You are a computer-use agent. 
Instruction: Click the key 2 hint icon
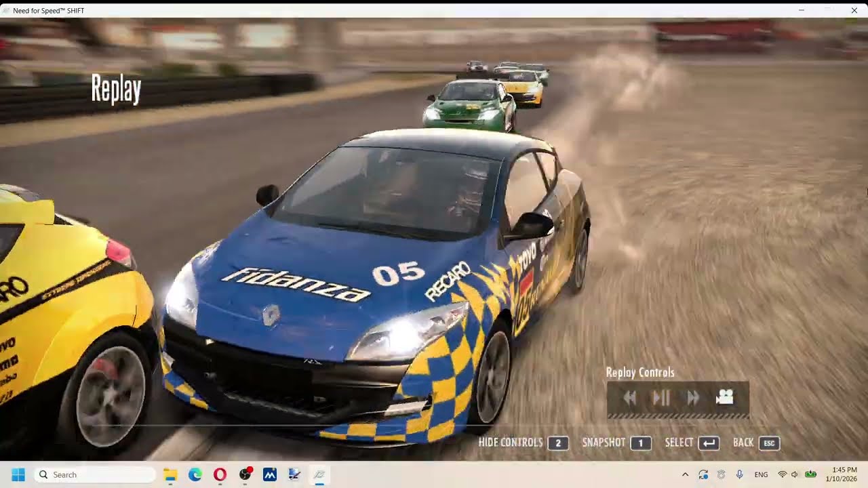click(x=558, y=443)
